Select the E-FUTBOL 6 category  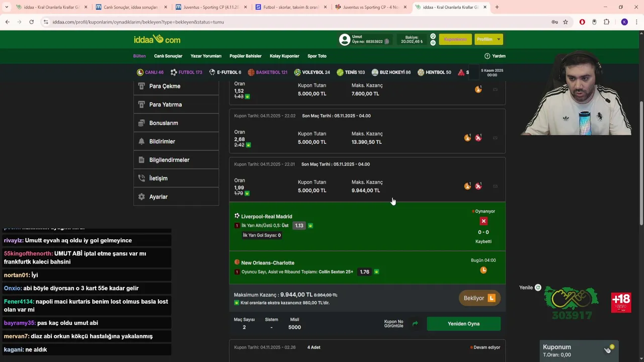[x=225, y=72]
